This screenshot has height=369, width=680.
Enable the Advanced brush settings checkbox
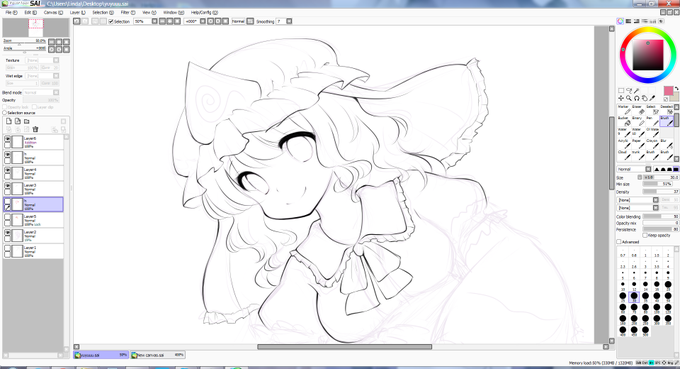click(619, 242)
